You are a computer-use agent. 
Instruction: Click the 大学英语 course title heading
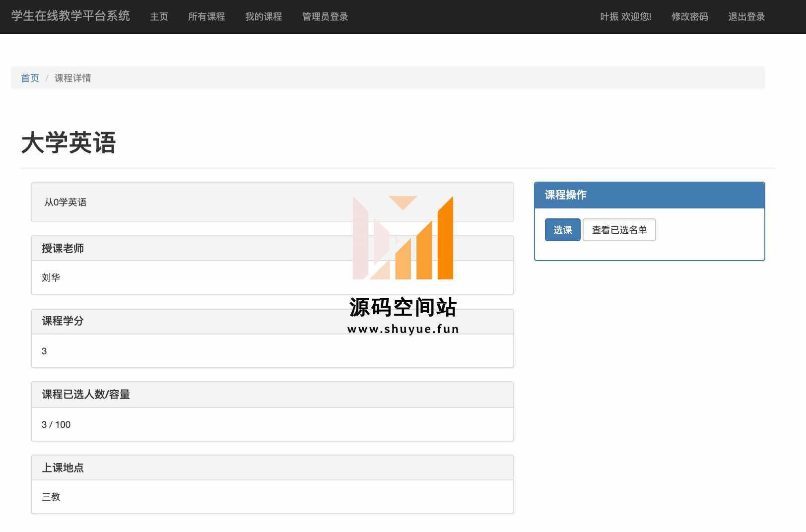(68, 143)
